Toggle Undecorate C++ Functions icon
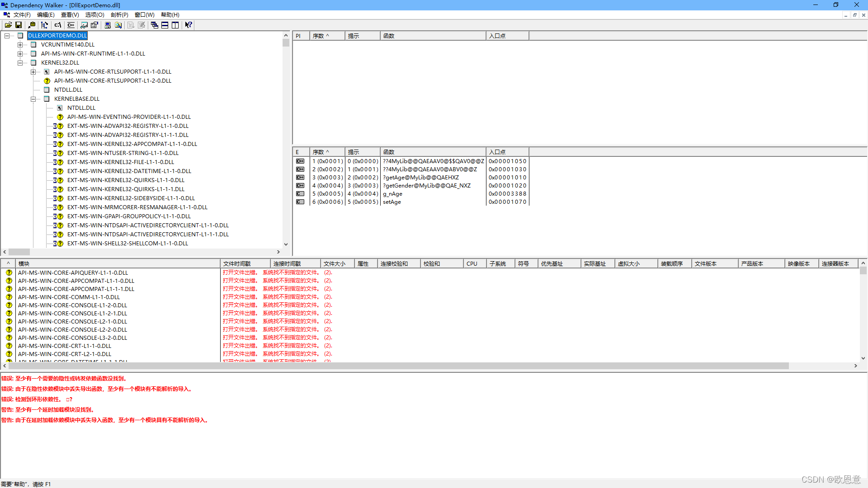 click(x=71, y=25)
